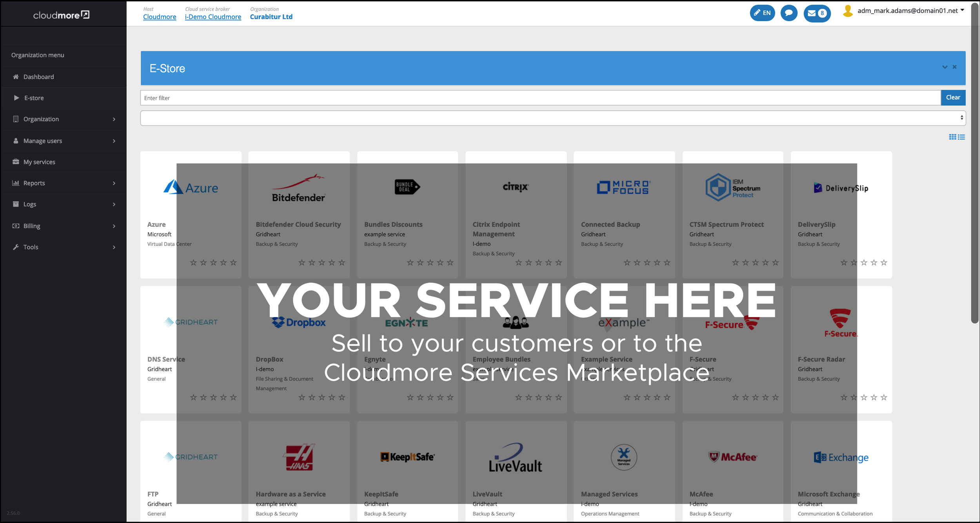This screenshot has height=523, width=980.
Task: Open the DeliverySlip logo card
Action: [x=841, y=188]
